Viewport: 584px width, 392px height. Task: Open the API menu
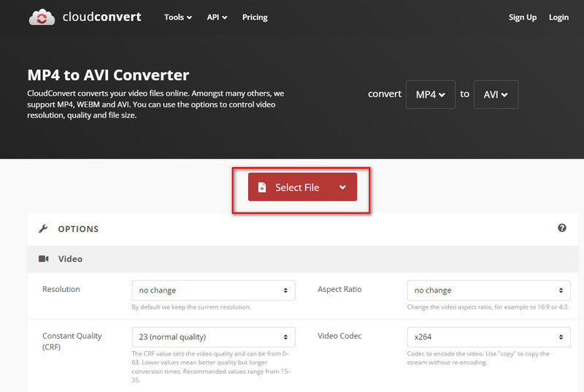(217, 17)
